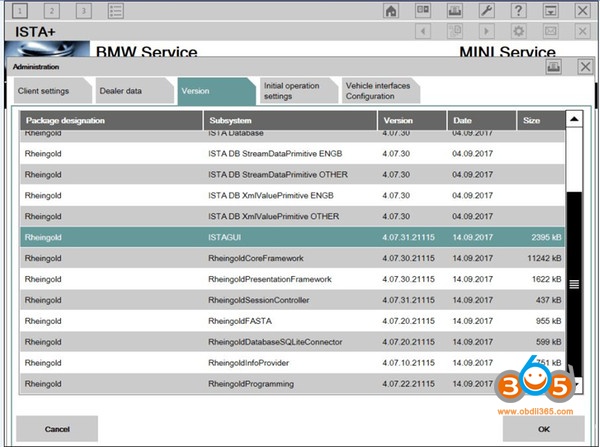Click the print icon in top toolbar
The width and height of the screenshot is (600, 447).
(x=455, y=10)
